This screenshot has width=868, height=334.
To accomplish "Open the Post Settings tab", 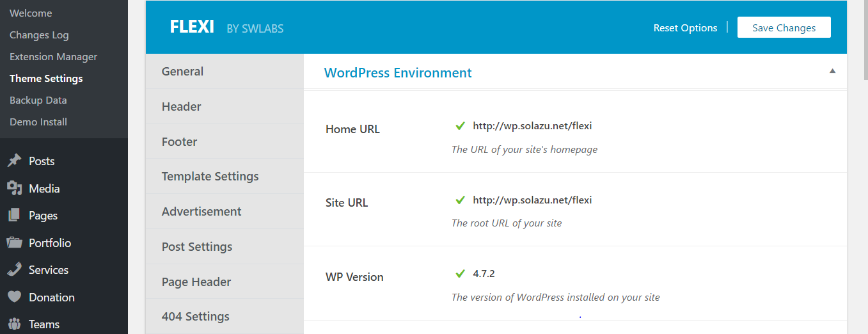I will click(225, 246).
